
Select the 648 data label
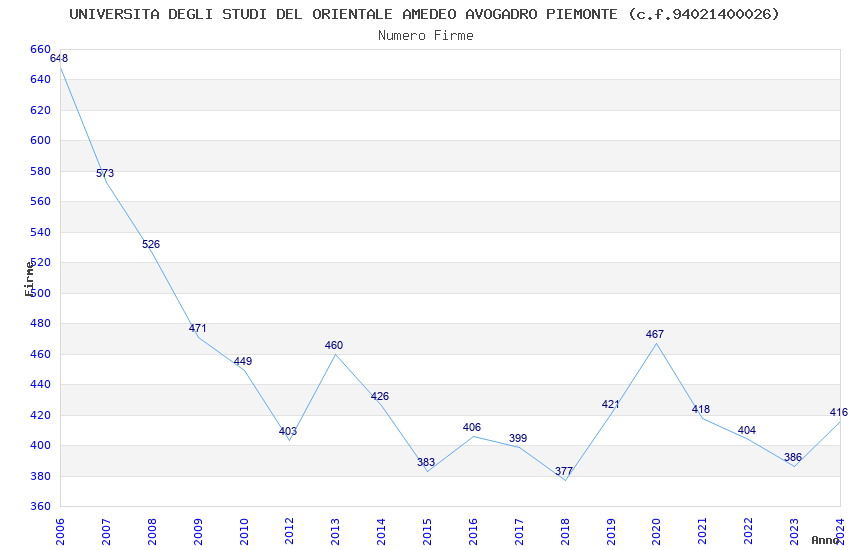[x=59, y=58]
